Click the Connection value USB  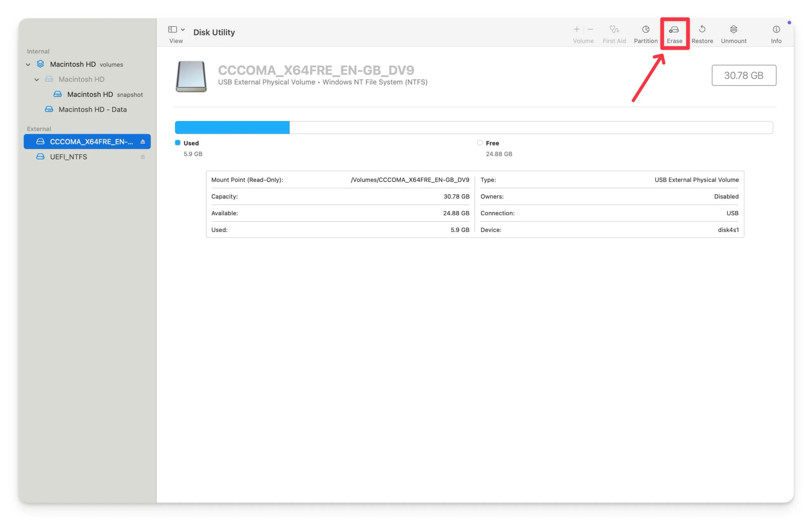click(x=732, y=213)
